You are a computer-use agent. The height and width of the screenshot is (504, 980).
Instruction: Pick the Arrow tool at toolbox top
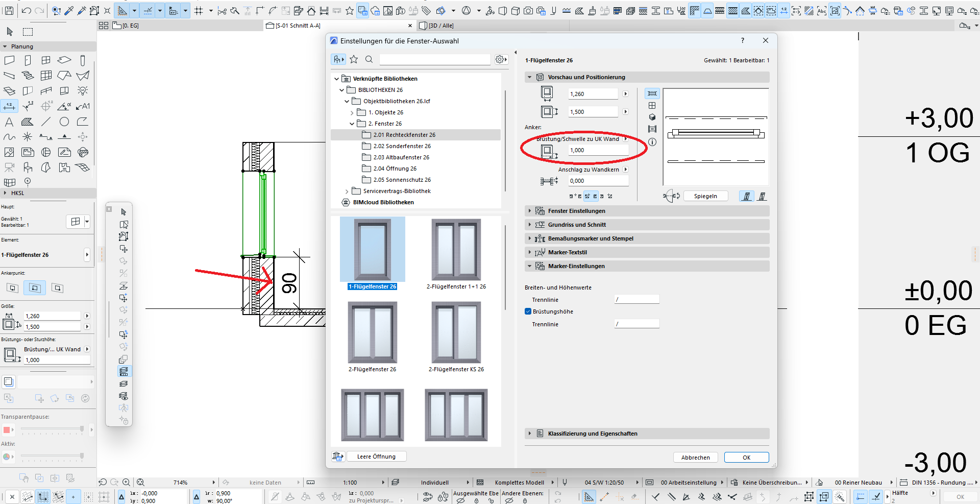point(10,32)
